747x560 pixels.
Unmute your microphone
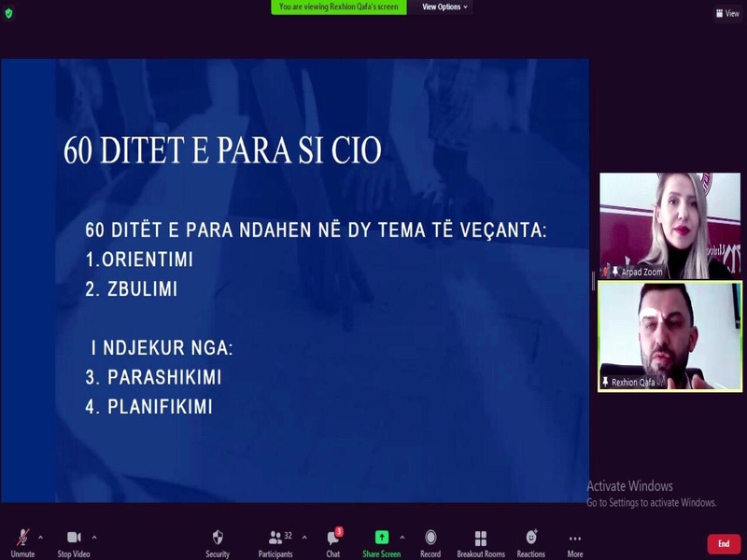coord(21,539)
